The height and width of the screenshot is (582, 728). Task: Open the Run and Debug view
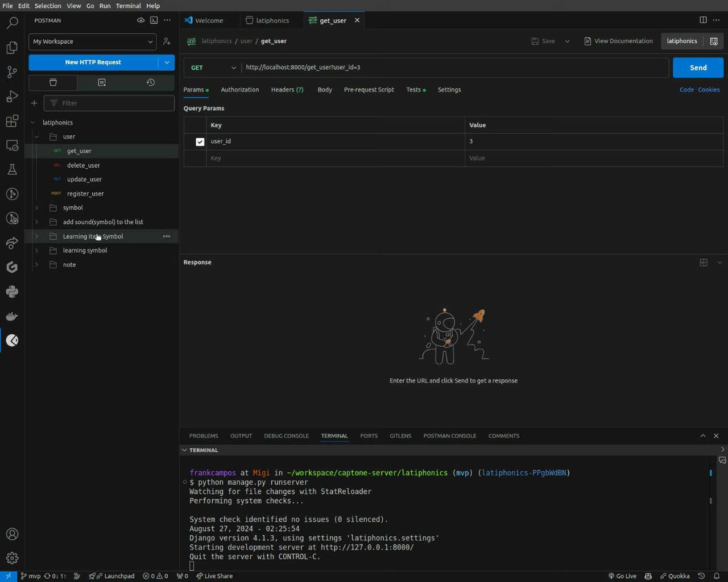(x=12, y=97)
